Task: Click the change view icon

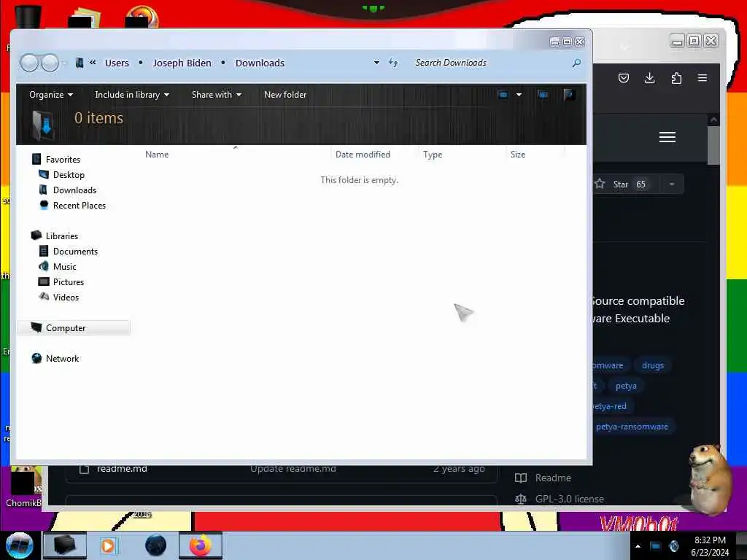Action: point(503,94)
